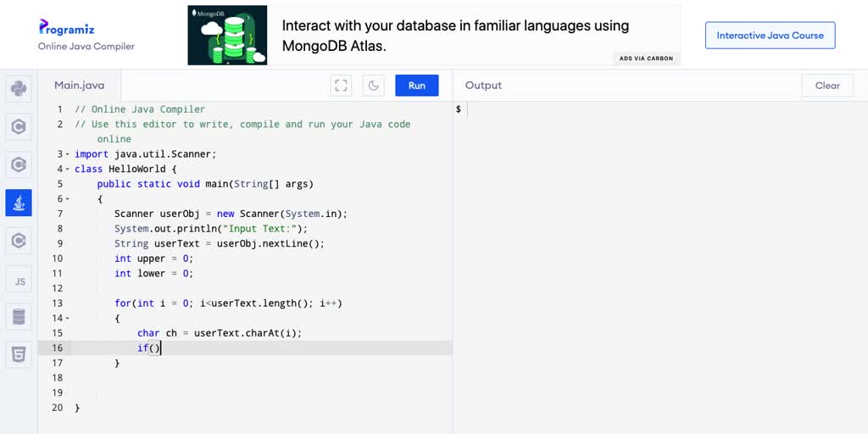The height and width of the screenshot is (434, 868).
Task: Select the HTML5 editor icon
Action: (19, 355)
